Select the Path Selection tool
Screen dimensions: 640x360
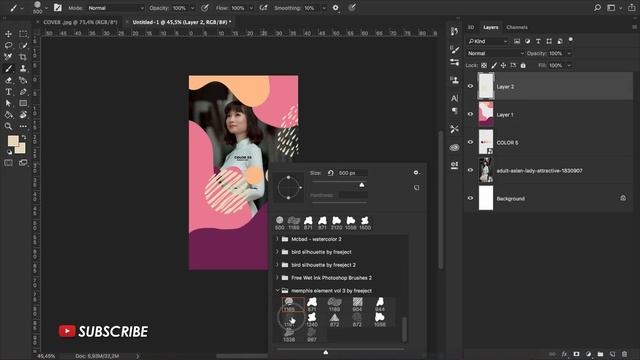pyautogui.click(x=8, y=103)
